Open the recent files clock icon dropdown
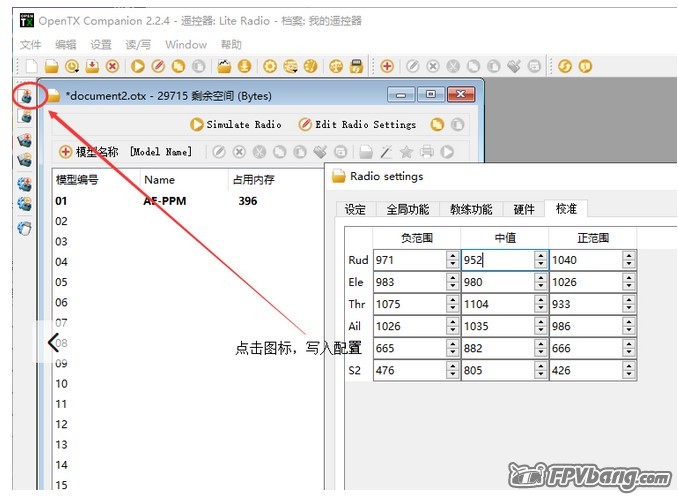The image size is (678, 499). [72, 66]
